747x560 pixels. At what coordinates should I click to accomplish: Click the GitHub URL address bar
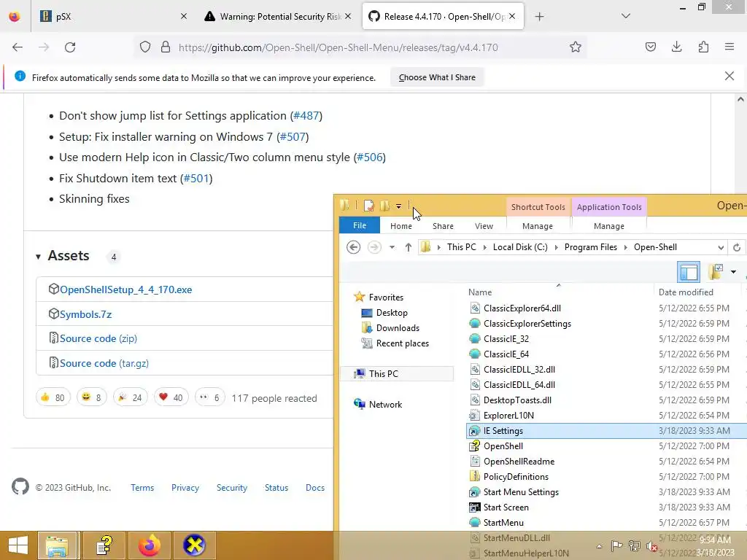338,47
